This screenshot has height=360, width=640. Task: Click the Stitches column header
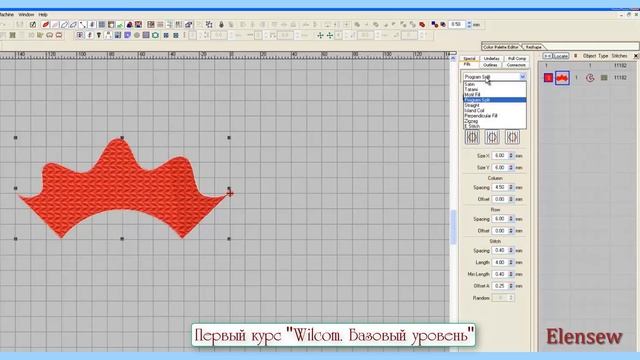(620, 56)
